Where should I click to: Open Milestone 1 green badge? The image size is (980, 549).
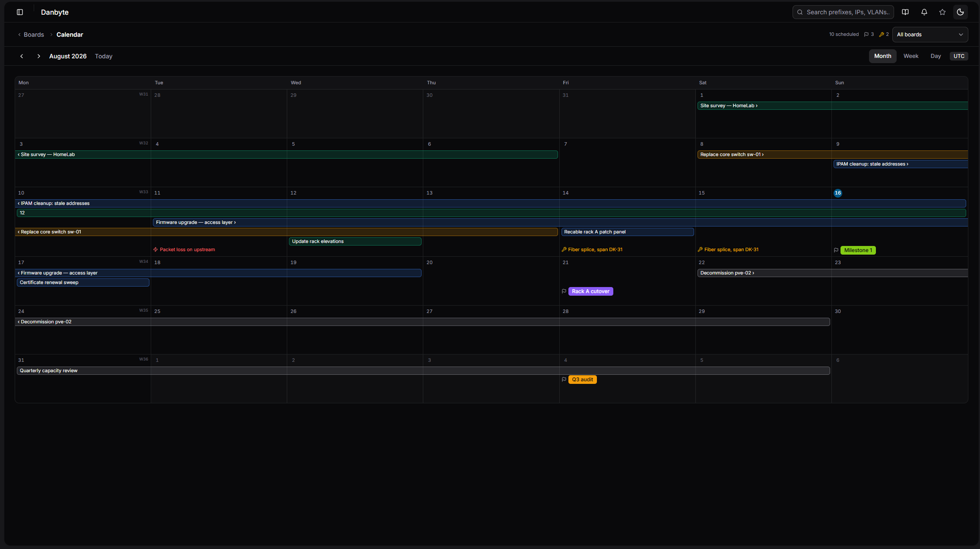point(858,250)
